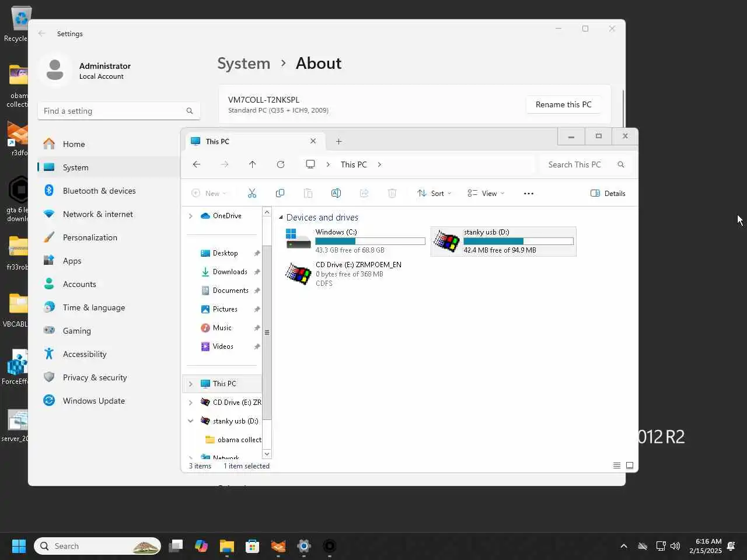Open Personalization settings page
This screenshot has height=560, width=747.
tap(109, 237)
